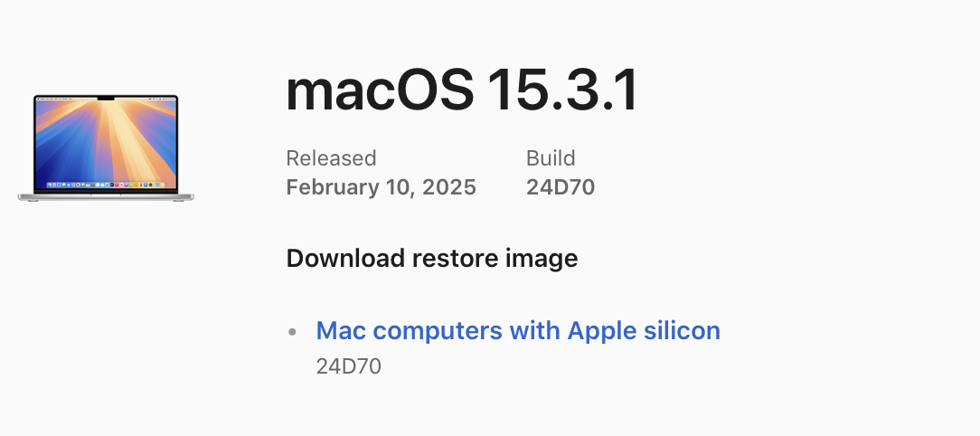Click the Build label
Image resolution: width=980 pixels, height=436 pixels.
pyautogui.click(x=550, y=158)
